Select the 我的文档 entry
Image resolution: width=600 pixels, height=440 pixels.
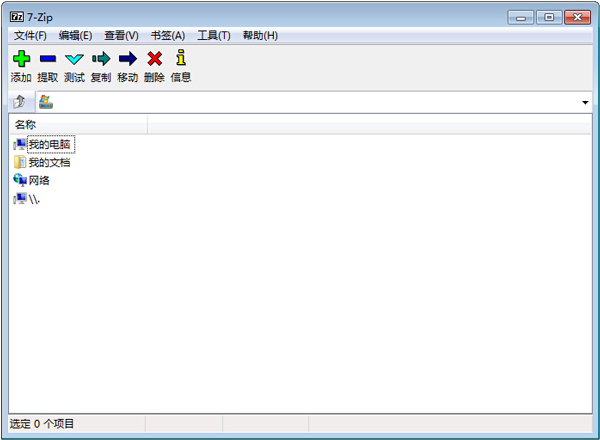tap(49, 163)
